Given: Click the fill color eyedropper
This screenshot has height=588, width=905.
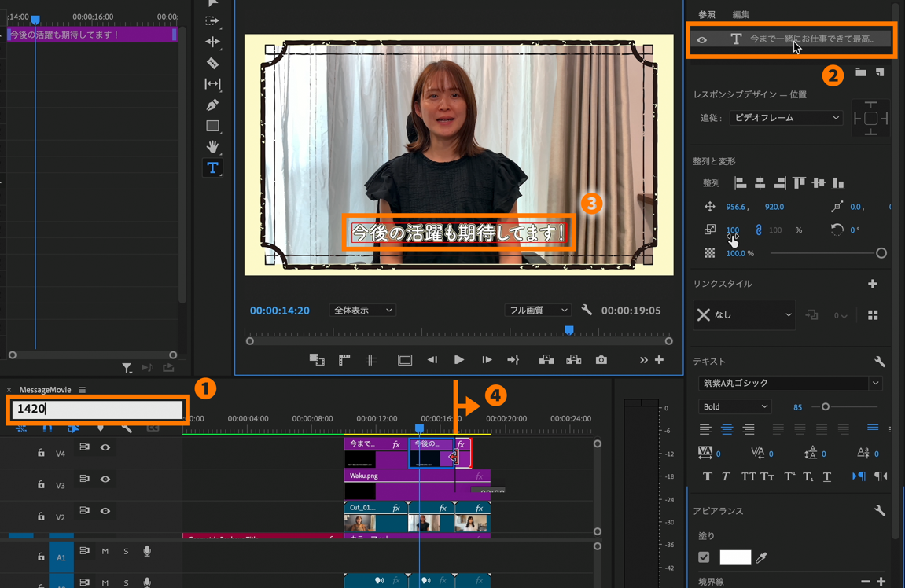Looking at the screenshot, I should click(761, 557).
